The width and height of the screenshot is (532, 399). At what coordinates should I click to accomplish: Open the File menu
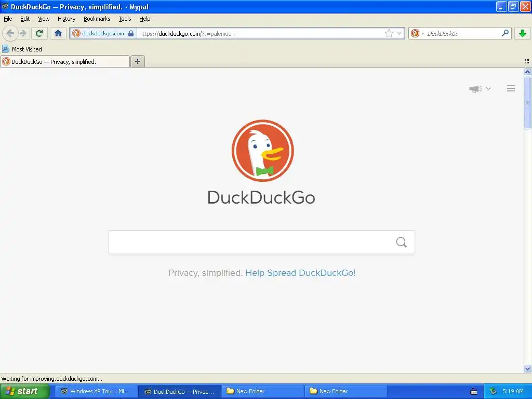(x=8, y=19)
